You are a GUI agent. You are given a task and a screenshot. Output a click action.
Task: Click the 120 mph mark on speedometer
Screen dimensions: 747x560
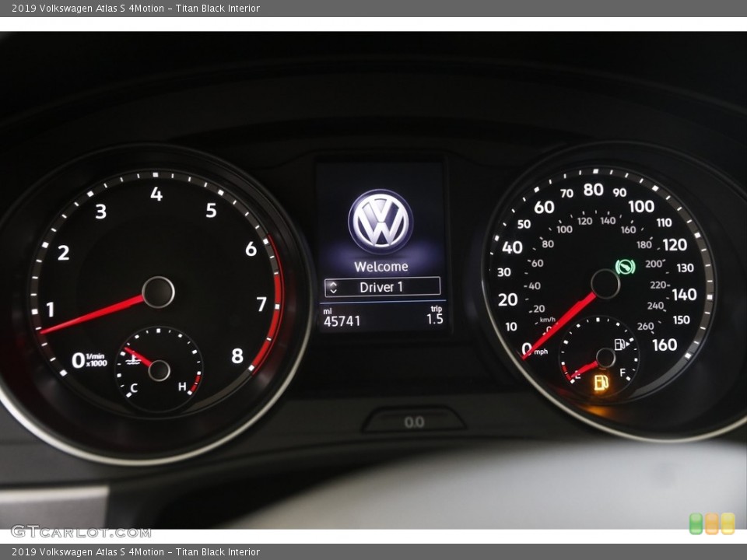click(675, 245)
